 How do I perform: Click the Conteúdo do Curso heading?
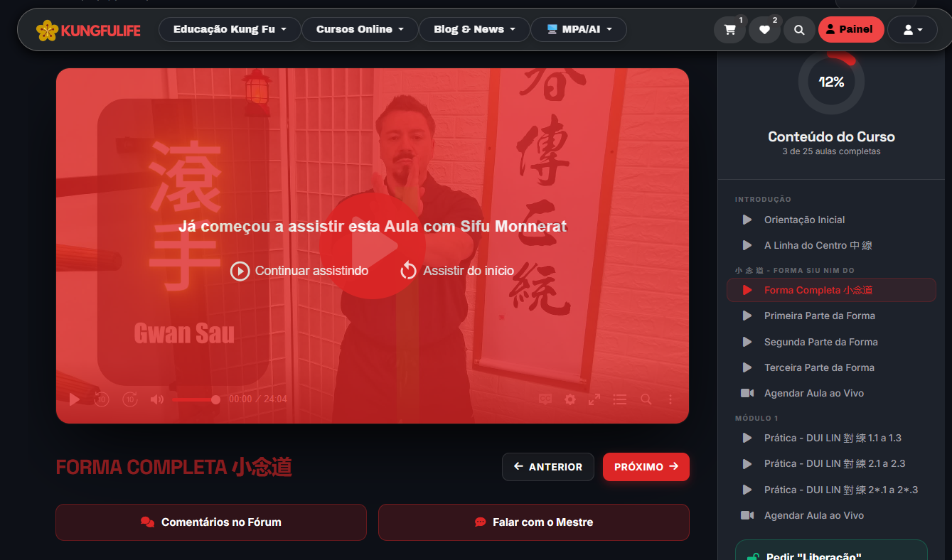831,137
